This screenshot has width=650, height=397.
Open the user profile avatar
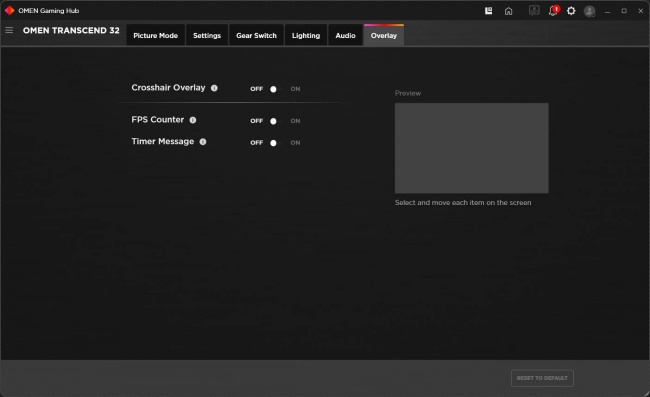coord(589,11)
